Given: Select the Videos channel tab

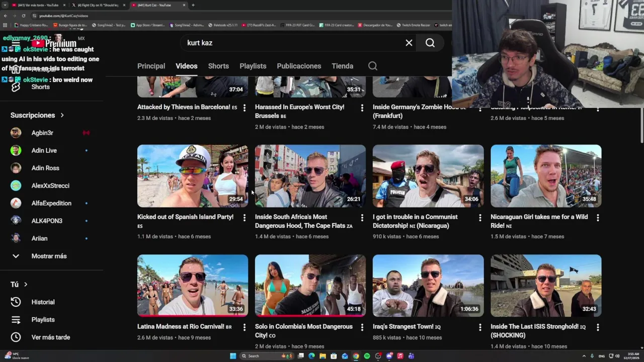Looking at the screenshot, I should click(x=186, y=66).
